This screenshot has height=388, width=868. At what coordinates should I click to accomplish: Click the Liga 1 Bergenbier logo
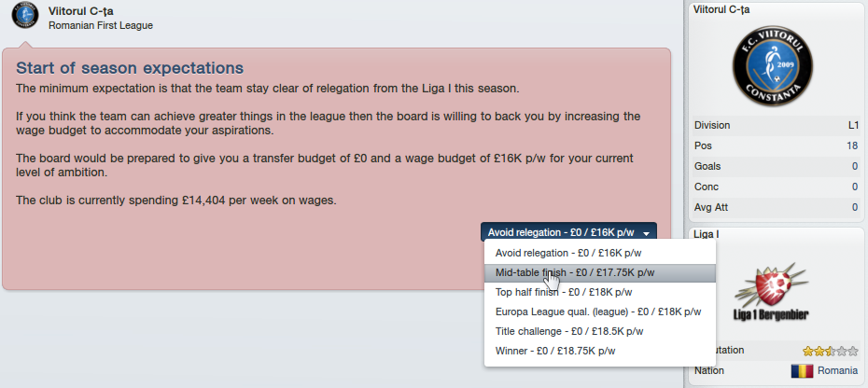(773, 292)
